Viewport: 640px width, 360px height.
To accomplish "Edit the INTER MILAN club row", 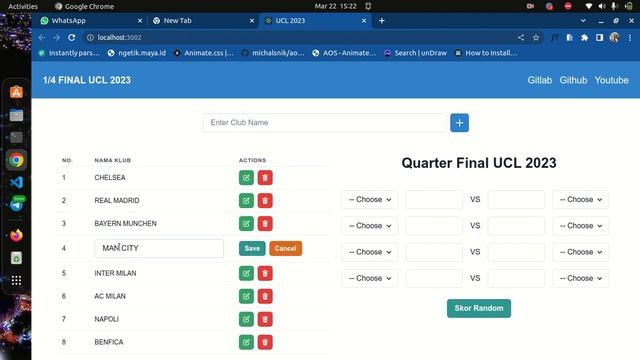I will (246, 273).
